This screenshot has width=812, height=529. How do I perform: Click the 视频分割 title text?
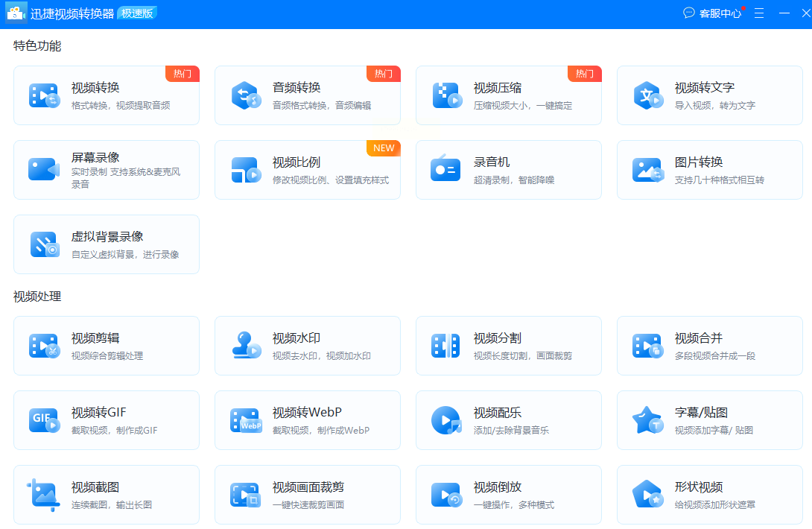[x=498, y=338]
